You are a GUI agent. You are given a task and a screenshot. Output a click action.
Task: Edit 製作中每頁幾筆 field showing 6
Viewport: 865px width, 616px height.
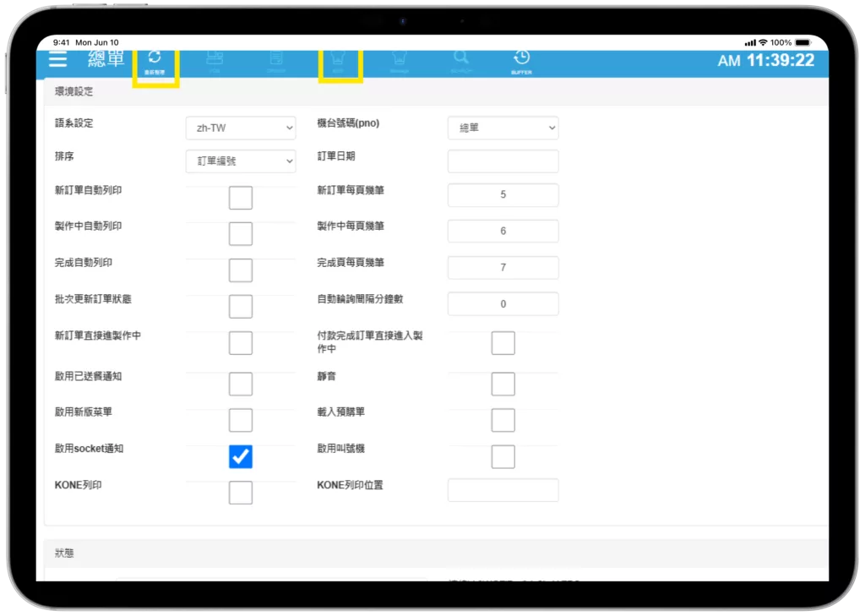pos(503,232)
